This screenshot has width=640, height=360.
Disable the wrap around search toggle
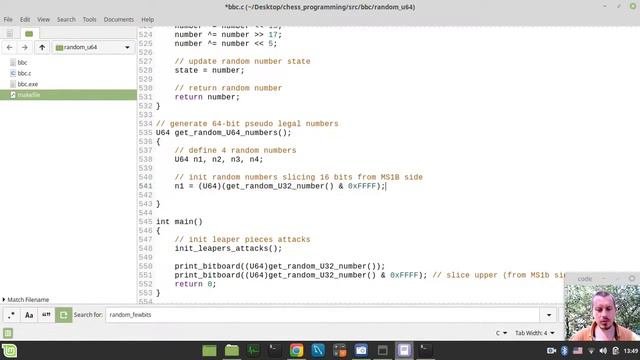point(64,315)
